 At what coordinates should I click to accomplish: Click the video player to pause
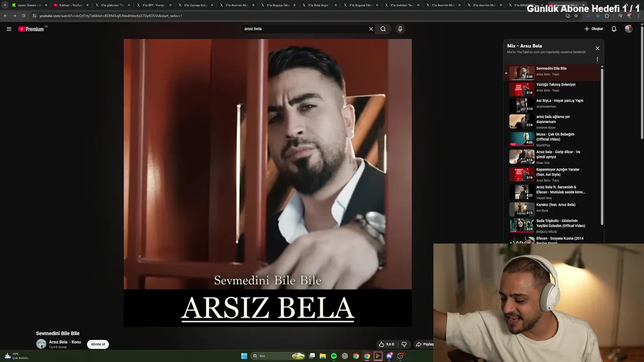click(x=268, y=183)
